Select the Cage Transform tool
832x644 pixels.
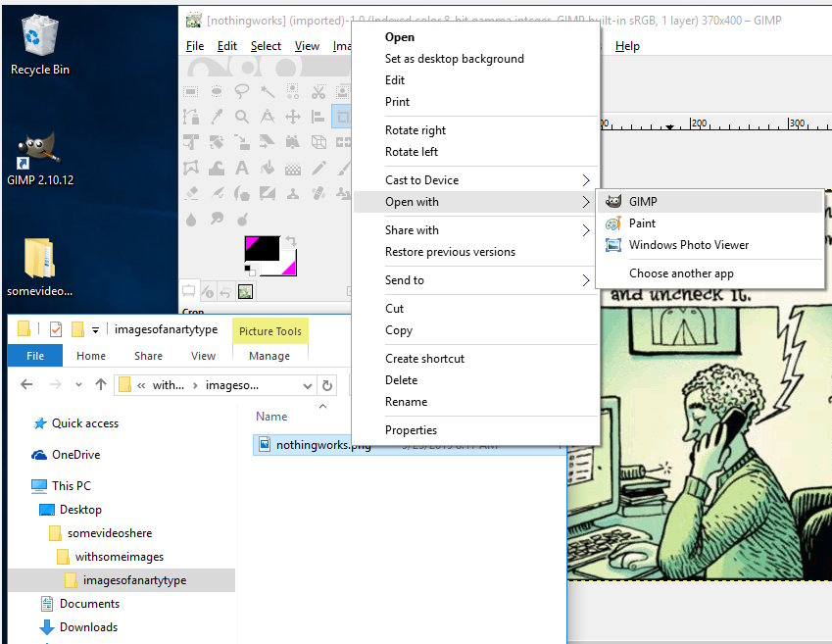191,169
